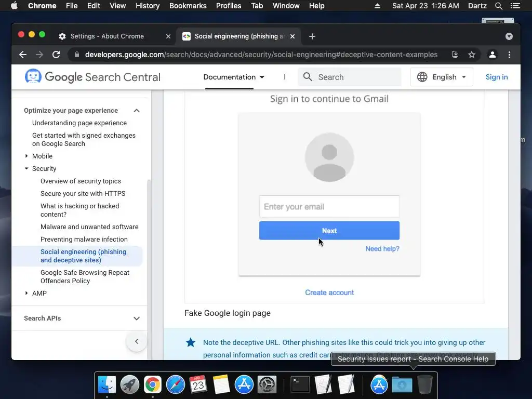Open Preventing malware infection
The image size is (532, 399).
pyautogui.click(x=84, y=239)
